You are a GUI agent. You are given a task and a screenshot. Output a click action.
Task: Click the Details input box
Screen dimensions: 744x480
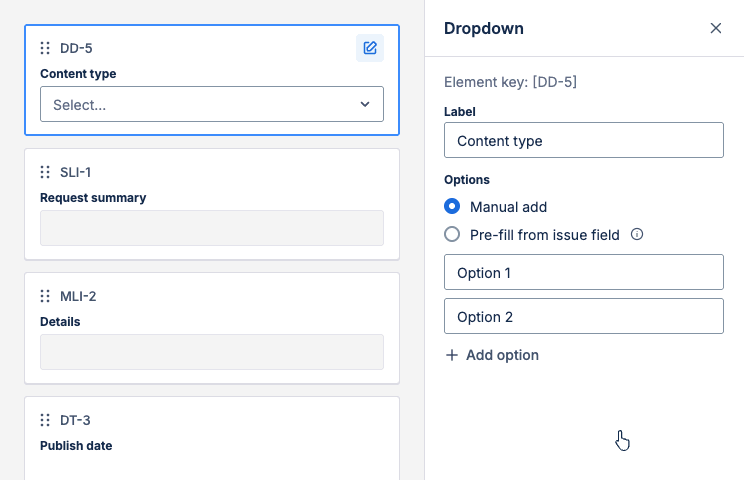(x=212, y=352)
